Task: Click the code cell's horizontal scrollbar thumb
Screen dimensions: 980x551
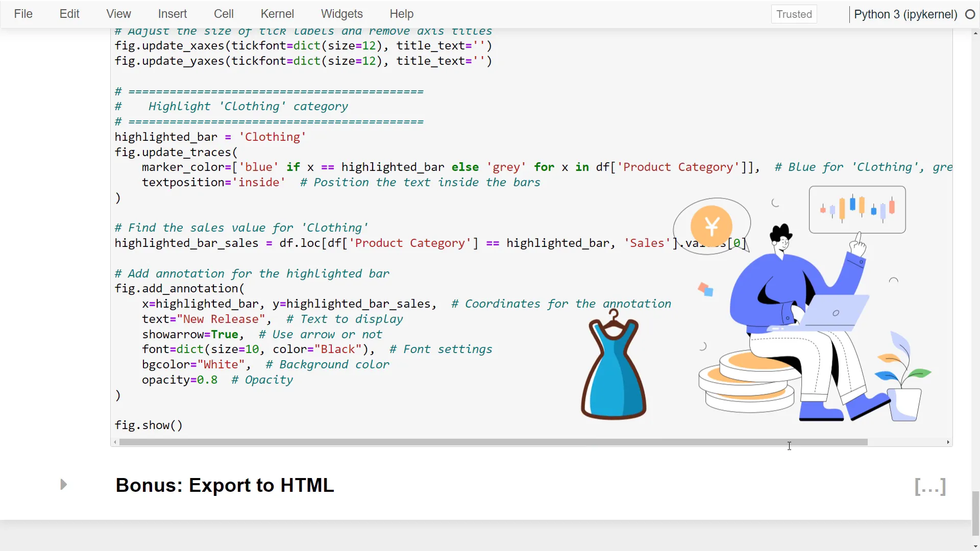Action: [493, 442]
